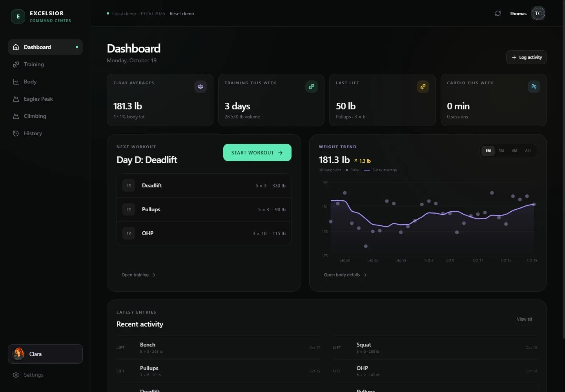Click the History clock icon in sidebar
Viewport: 565px width, 392px height.
point(16,133)
